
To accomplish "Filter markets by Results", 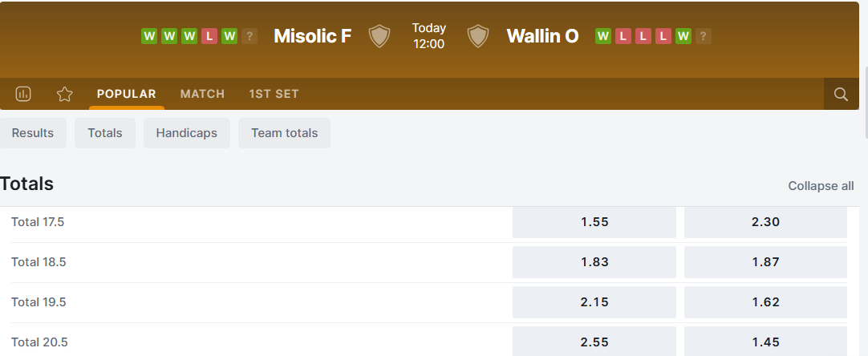I will pos(33,133).
